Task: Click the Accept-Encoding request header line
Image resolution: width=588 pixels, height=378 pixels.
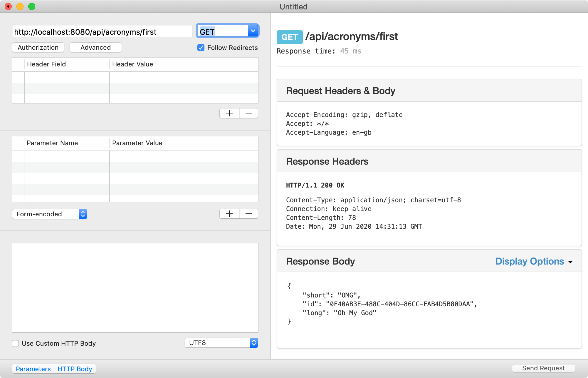Action: click(344, 115)
